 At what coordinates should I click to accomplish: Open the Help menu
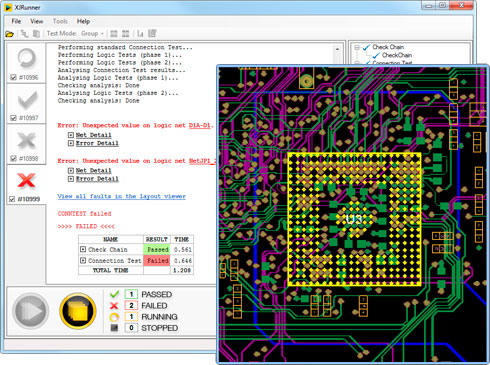(x=83, y=21)
